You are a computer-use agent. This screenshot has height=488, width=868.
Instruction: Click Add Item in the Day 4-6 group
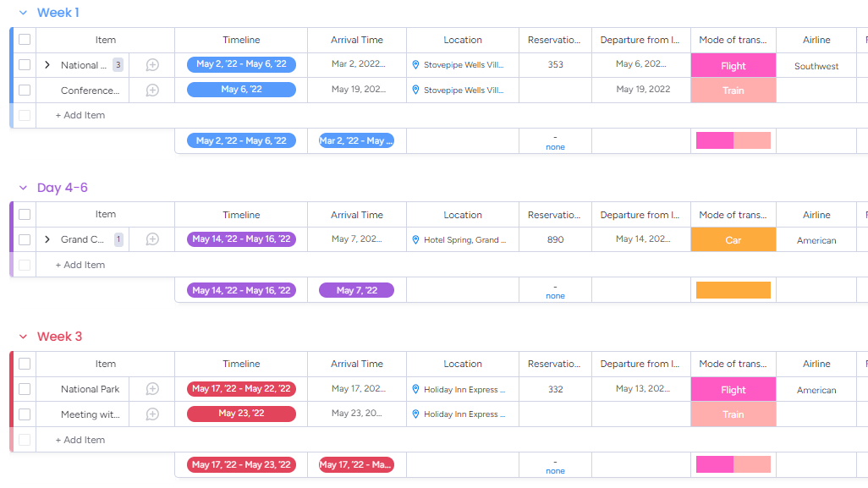click(x=80, y=265)
